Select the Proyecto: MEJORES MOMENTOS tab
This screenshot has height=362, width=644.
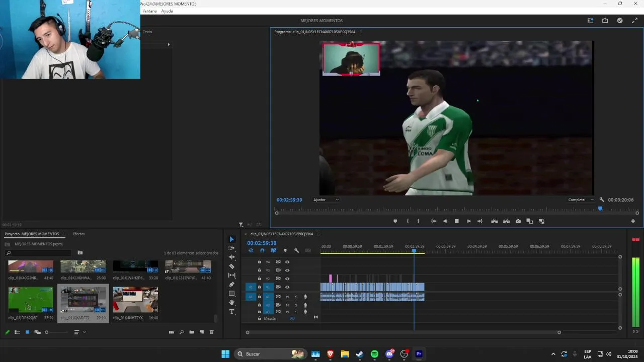(32, 234)
